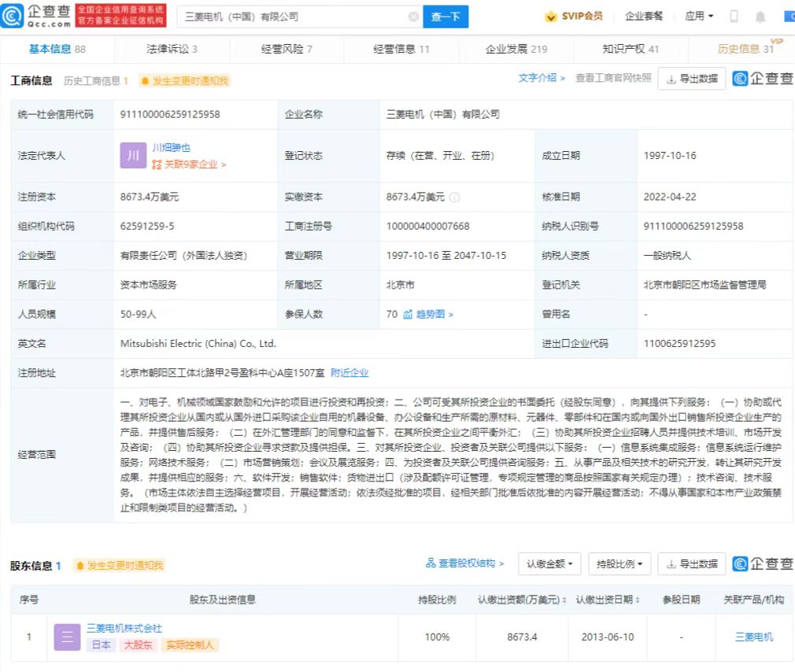The image size is (795, 672).
Task: Expand the 应用 dropdown menu
Action: click(x=699, y=17)
